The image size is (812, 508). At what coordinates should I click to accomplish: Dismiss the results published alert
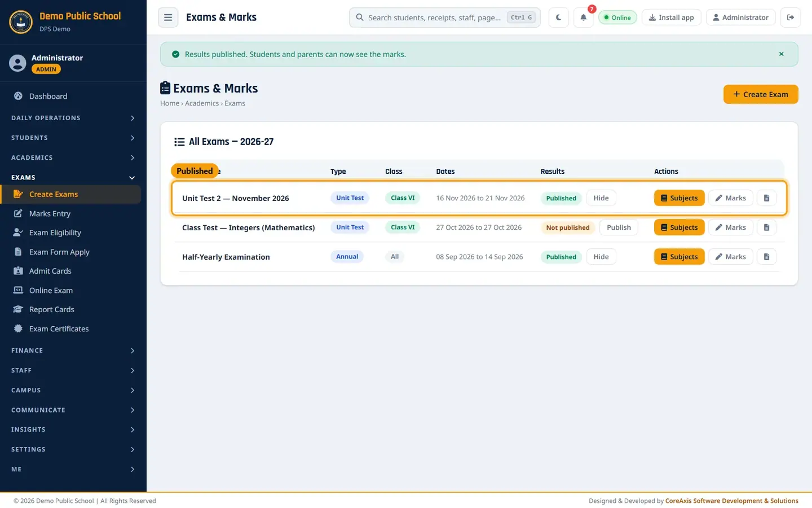[781, 54]
